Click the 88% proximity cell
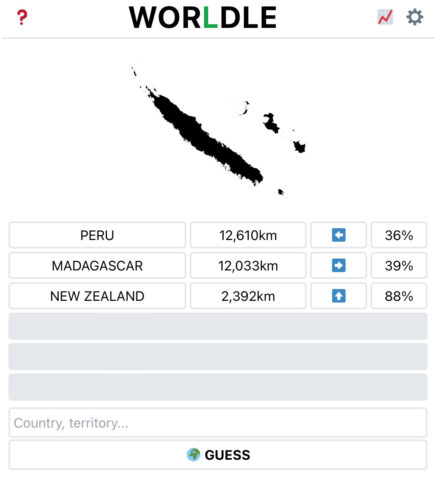This screenshot has height=480, width=436. click(399, 296)
